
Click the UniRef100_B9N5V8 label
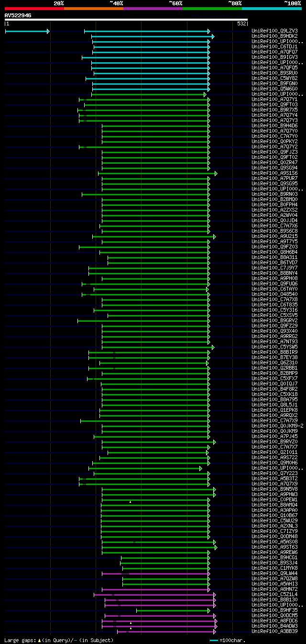click(274, 489)
